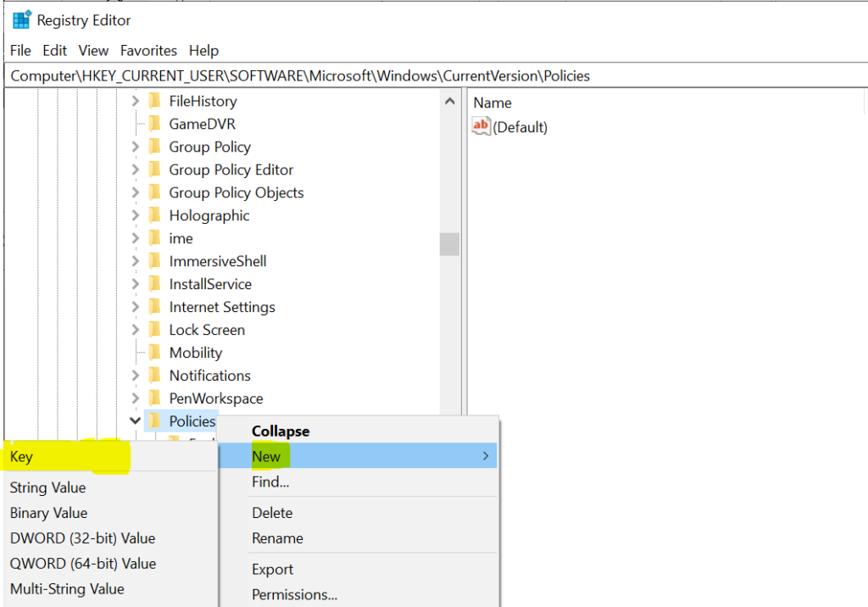The width and height of the screenshot is (868, 607).
Task: Click the PenWorkspace folder icon
Action: click(x=155, y=398)
